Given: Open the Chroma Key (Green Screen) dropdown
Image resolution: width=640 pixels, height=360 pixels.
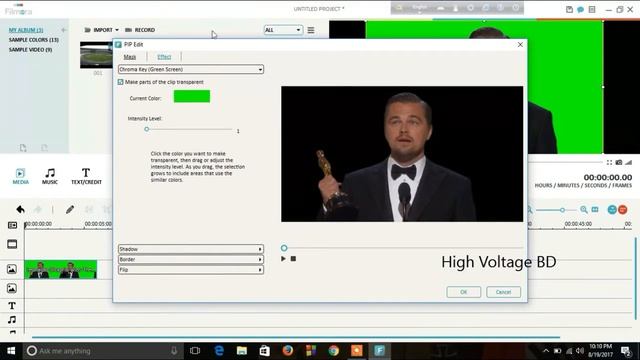Looking at the screenshot, I should (191, 69).
